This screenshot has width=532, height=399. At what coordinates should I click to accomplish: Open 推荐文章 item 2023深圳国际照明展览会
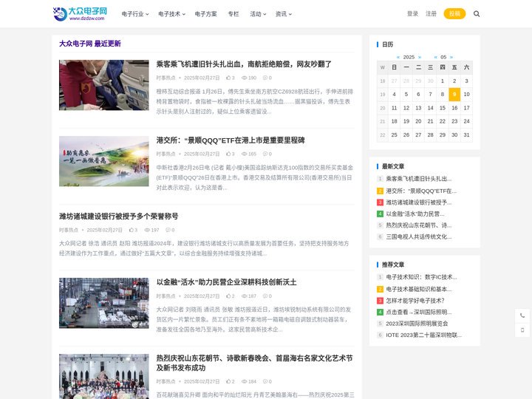pyautogui.click(x=417, y=324)
